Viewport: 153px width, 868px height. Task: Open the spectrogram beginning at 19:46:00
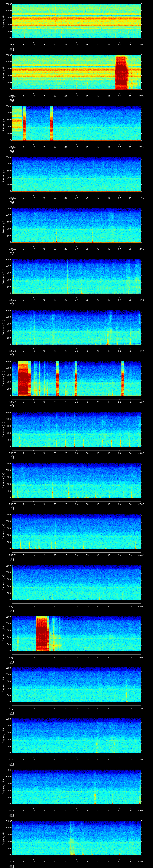tap(77, 480)
